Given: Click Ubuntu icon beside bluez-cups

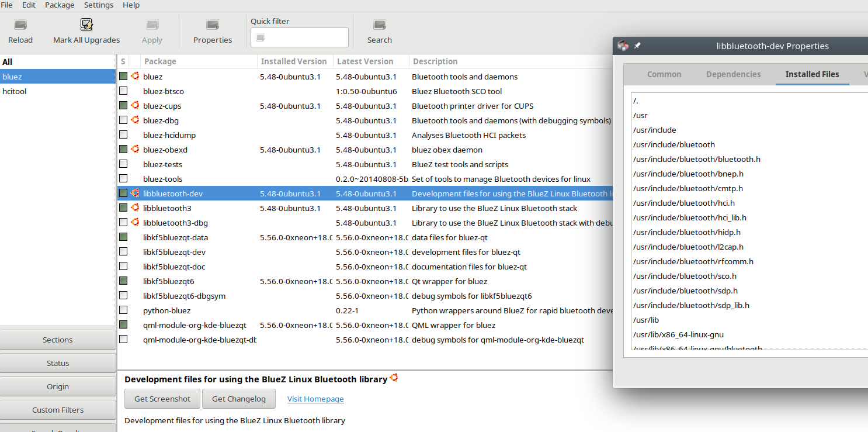Looking at the screenshot, I should [x=135, y=105].
